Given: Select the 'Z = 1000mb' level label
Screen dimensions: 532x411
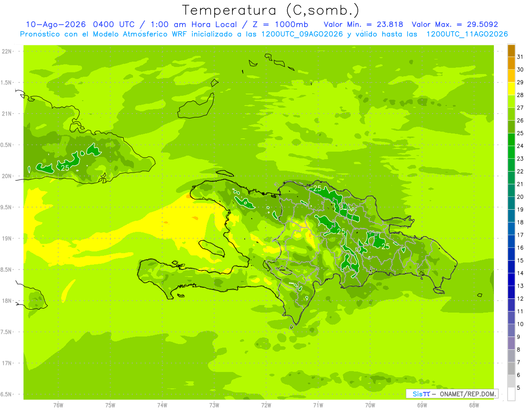Looking at the screenshot, I should [280, 24].
